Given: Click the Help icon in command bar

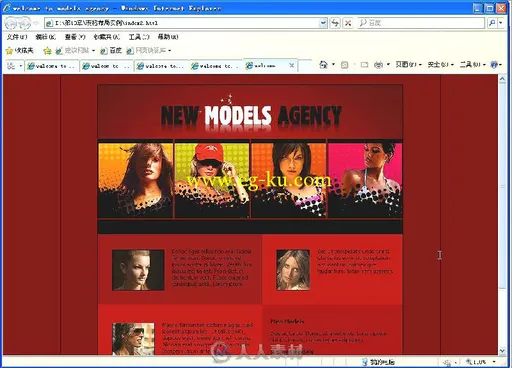Looking at the screenshot, I should coord(494,65).
